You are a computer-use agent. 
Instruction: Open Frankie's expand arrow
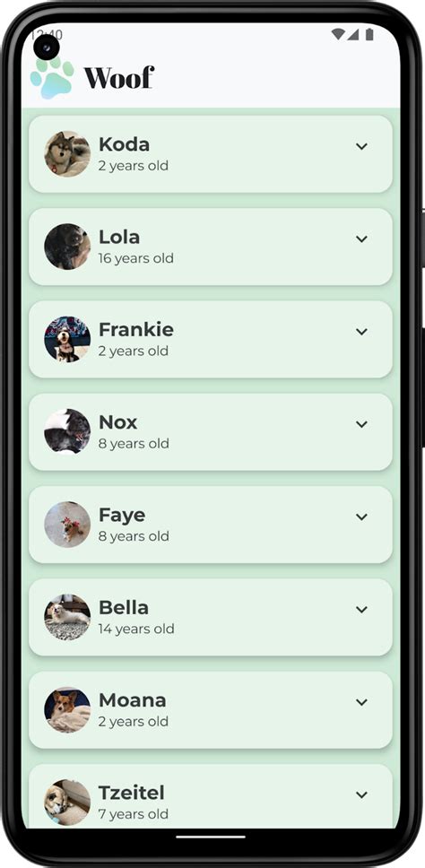point(361,332)
